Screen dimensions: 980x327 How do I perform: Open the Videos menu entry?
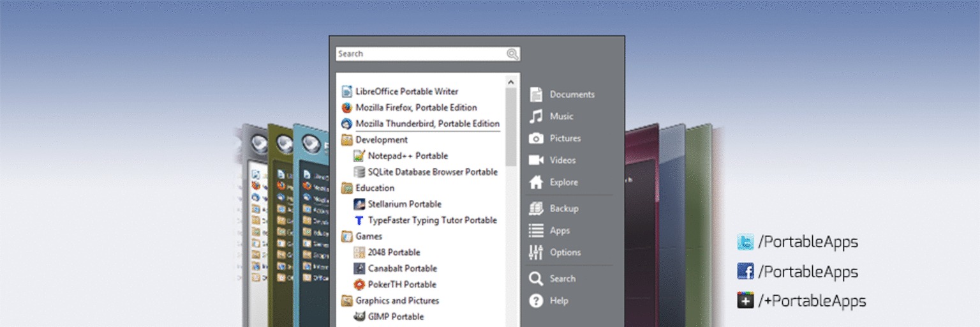tap(563, 160)
